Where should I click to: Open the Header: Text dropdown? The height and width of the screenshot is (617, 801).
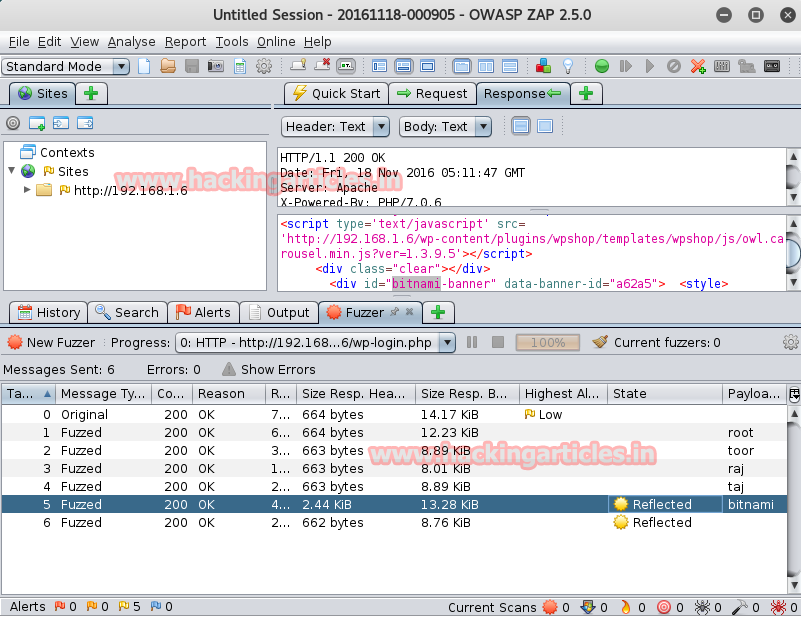(335, 127)
